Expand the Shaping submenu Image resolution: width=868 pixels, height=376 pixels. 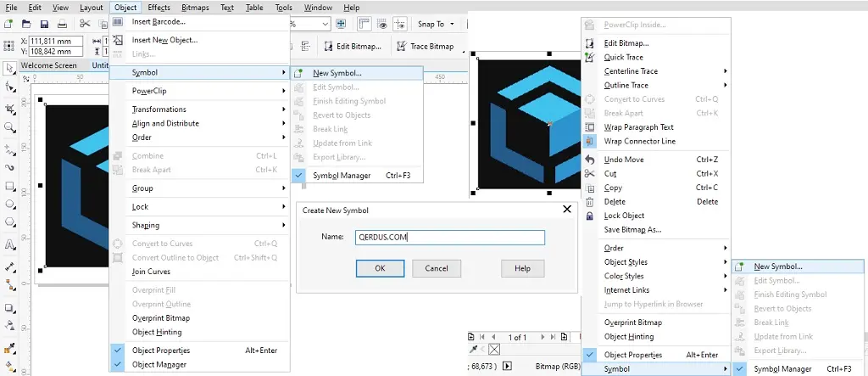pyautogui.click(x=200, y=225)
